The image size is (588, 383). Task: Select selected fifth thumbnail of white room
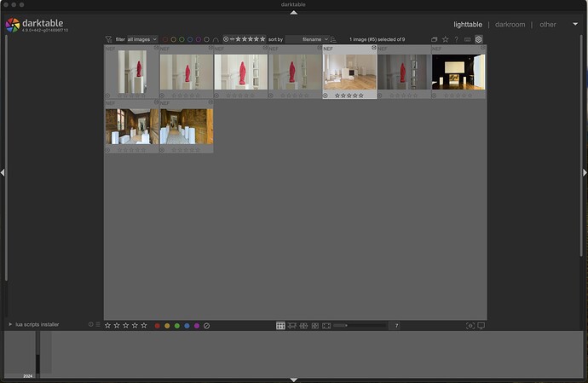coord(349,73)
